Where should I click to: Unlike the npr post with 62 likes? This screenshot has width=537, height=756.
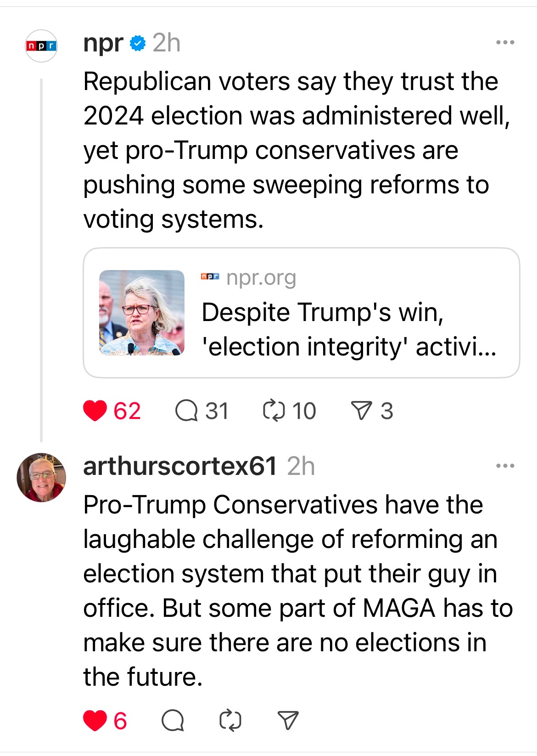pyautogui.click(x=95, y=411)
